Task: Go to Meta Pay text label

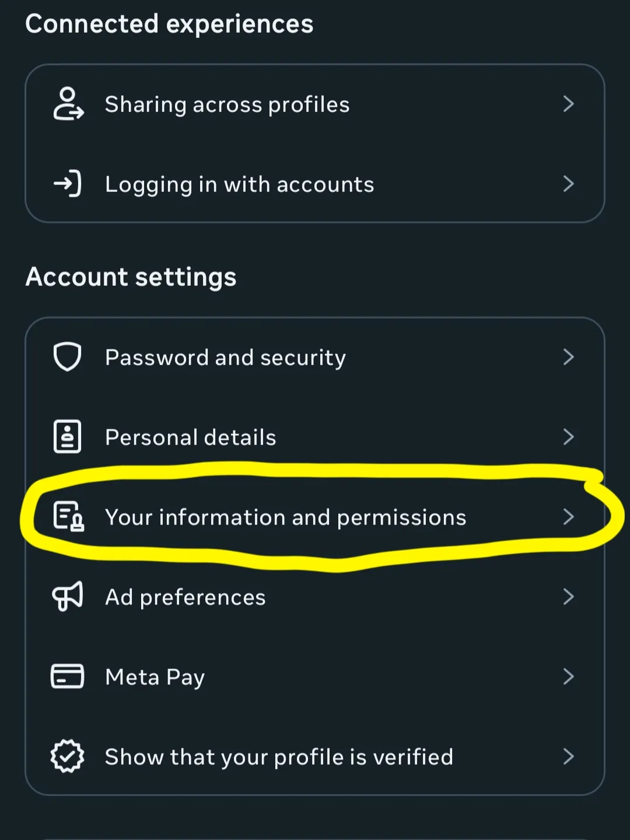Action: pos(155,677)
